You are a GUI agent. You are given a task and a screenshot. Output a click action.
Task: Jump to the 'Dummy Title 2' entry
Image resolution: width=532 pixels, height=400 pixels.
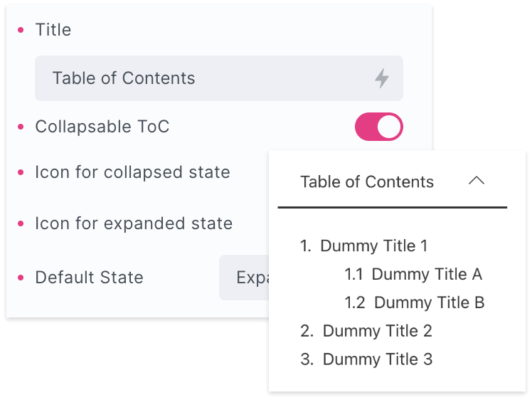click(377, 332)
